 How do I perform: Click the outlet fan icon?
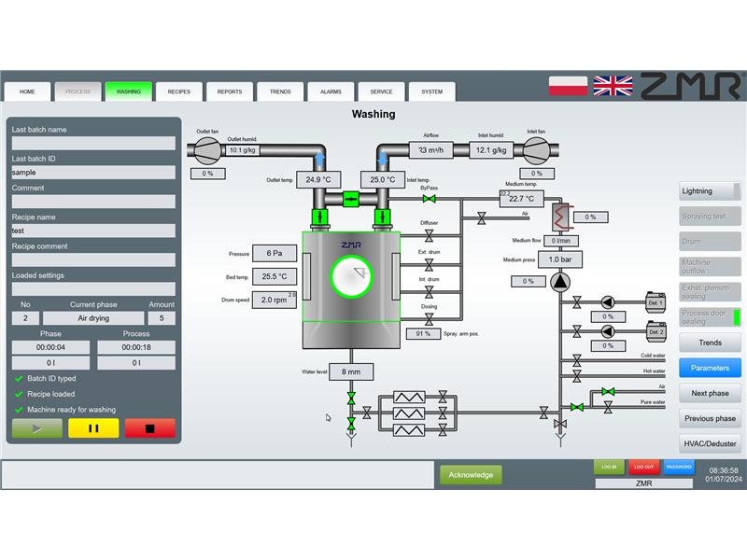pyautogui.click(x=205, y=150)
